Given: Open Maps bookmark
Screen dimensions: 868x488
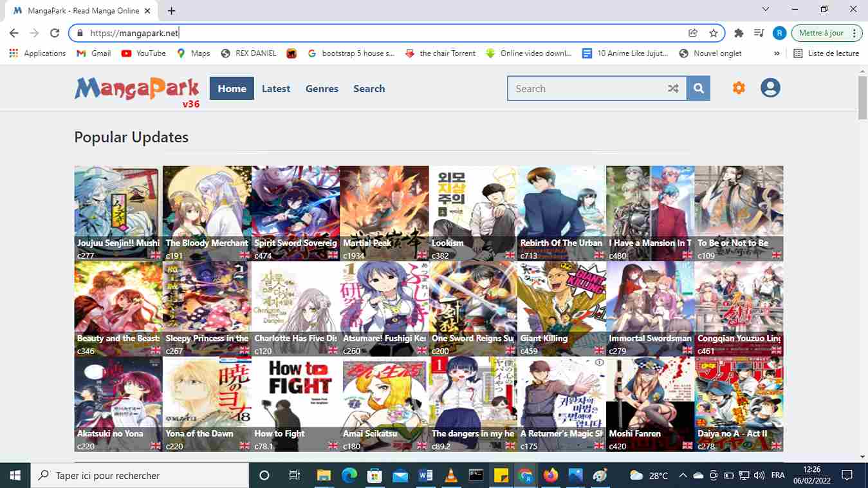Looking at the screenshot, I should point(193,53).
